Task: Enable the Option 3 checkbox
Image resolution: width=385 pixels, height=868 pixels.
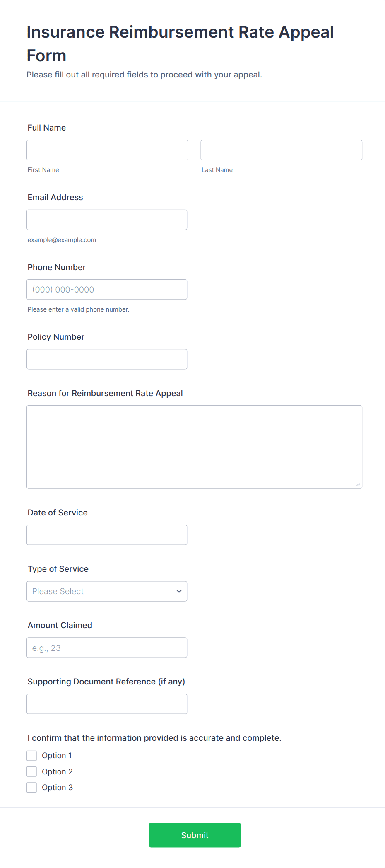Action: (32, 787)
